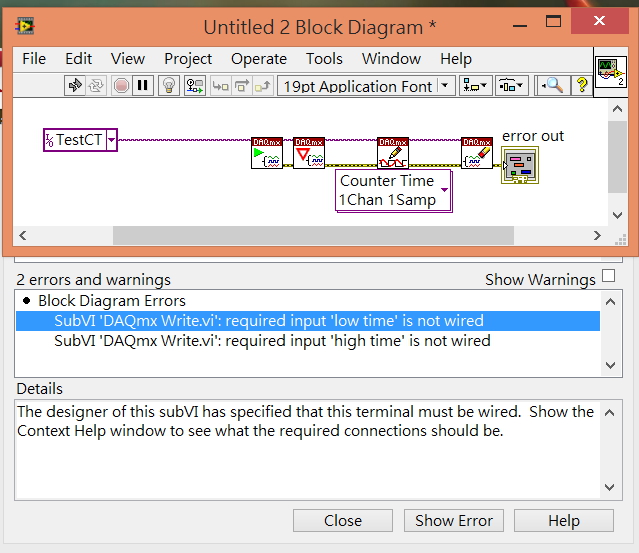The image size is (639, 553).
Task: Click the Close button in error list
Action: pos(343,520)
